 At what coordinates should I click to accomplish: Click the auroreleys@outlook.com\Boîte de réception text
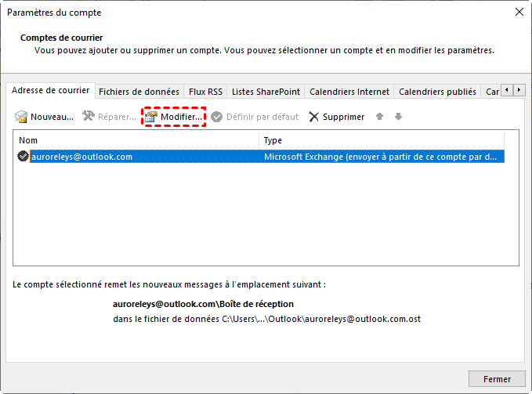(203, 304)
